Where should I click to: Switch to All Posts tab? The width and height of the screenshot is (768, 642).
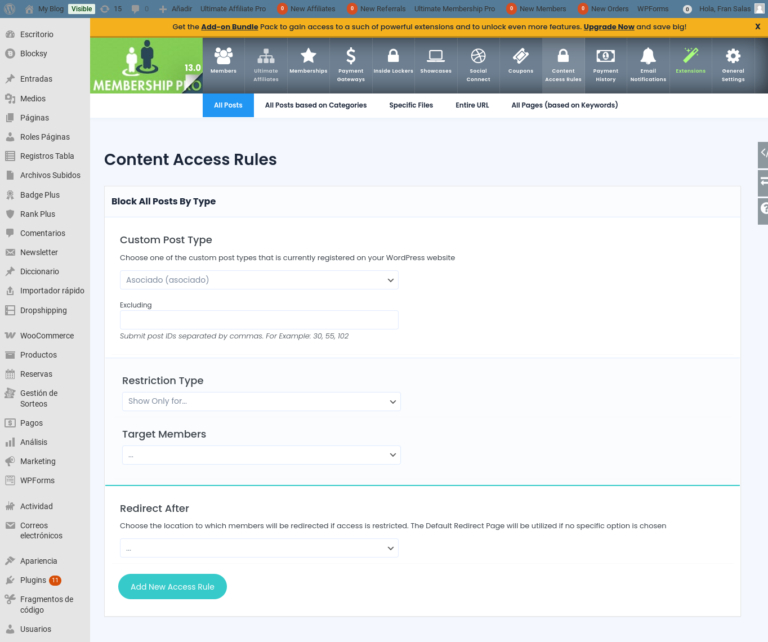(x=228, y=105)
